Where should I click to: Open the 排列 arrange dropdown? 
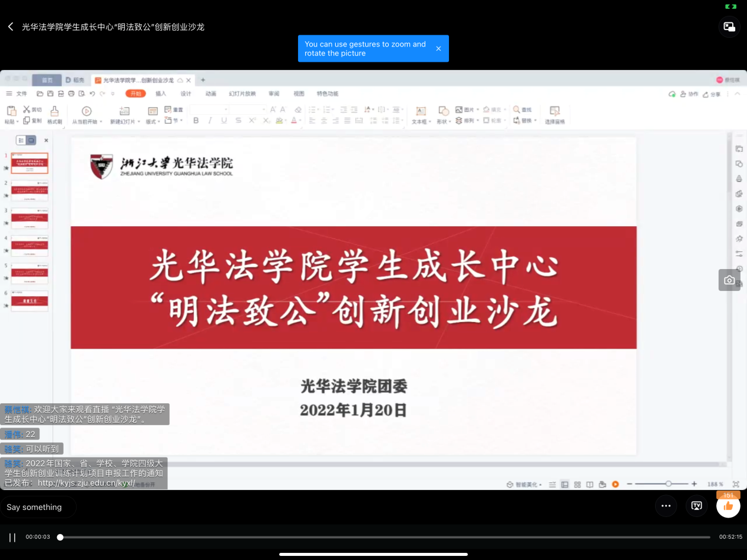coord(468,120)
